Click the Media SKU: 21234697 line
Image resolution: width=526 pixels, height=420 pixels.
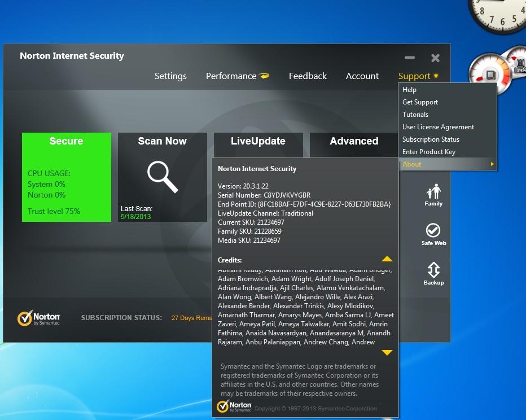click(x=249, y=240)
